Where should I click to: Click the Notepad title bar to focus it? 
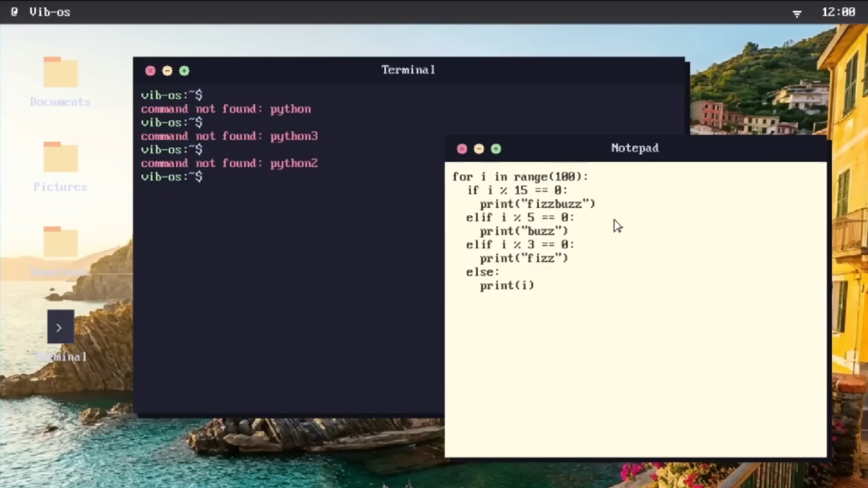pos(634,148)
